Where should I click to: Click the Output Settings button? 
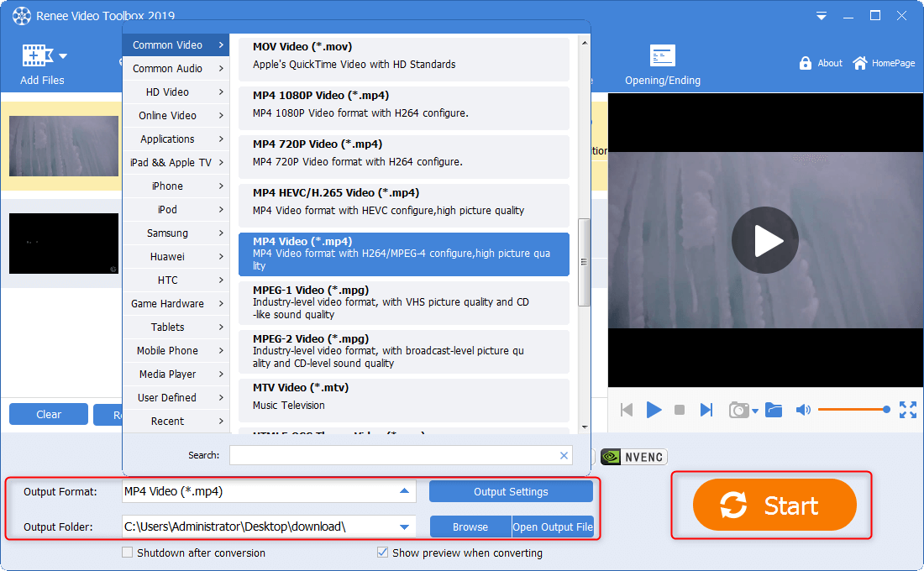click(x=511, y=492)
